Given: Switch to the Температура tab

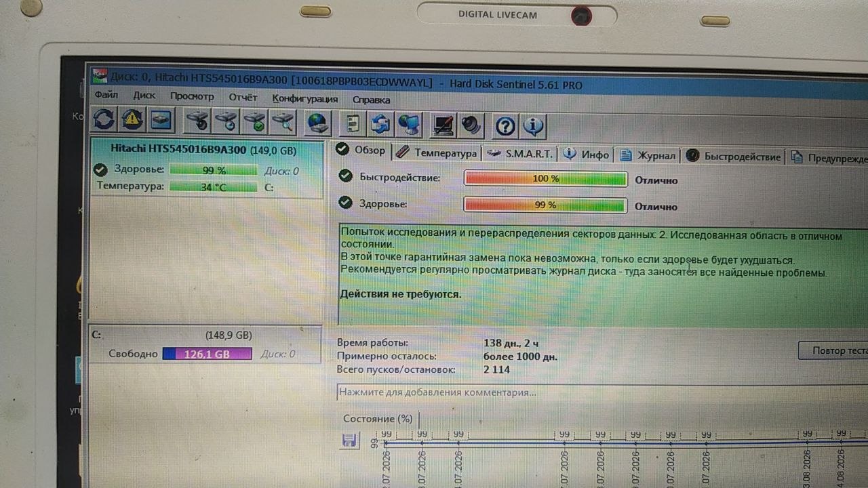Looking at the screenshot, I should pyautogui.click(x=437, y=152).
